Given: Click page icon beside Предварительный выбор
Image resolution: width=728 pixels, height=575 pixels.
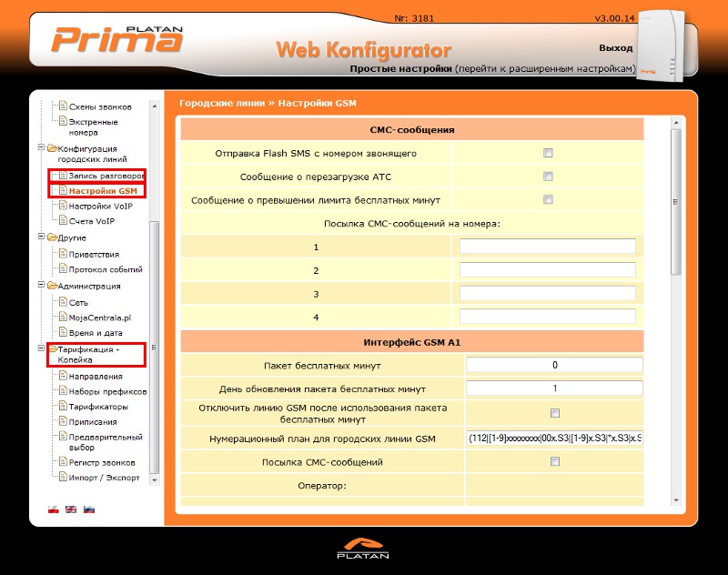Looking at the screenshot, I should [63, 436].
